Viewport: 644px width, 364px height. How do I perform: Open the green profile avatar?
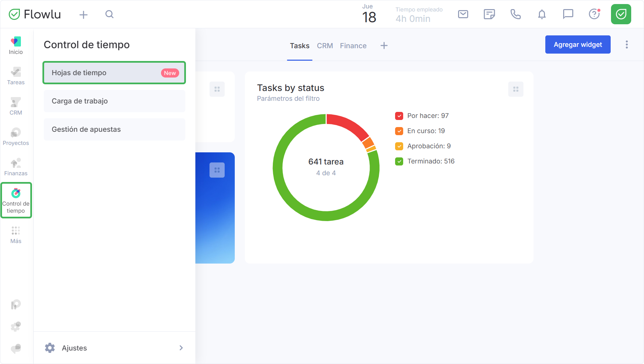click(621, 14)
